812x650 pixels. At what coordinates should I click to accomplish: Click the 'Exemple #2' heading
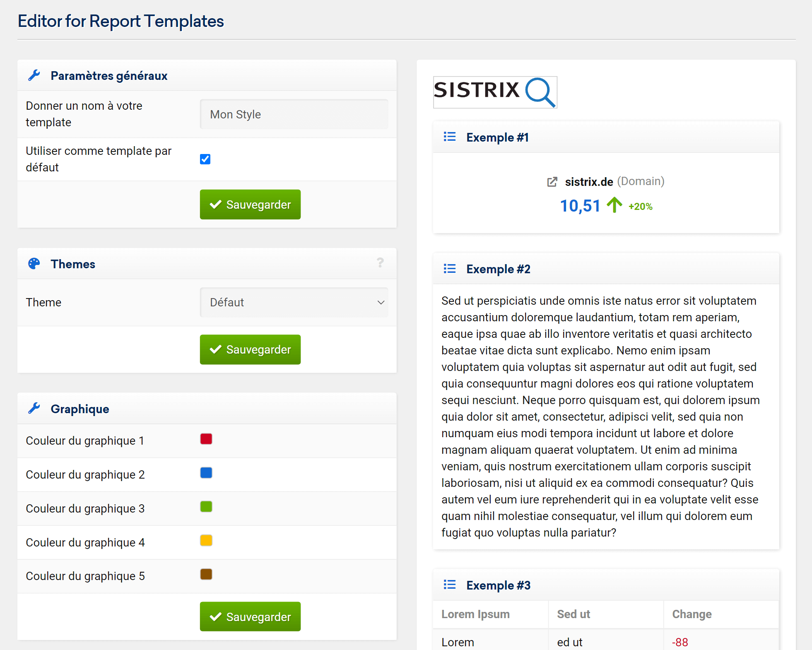498,269
